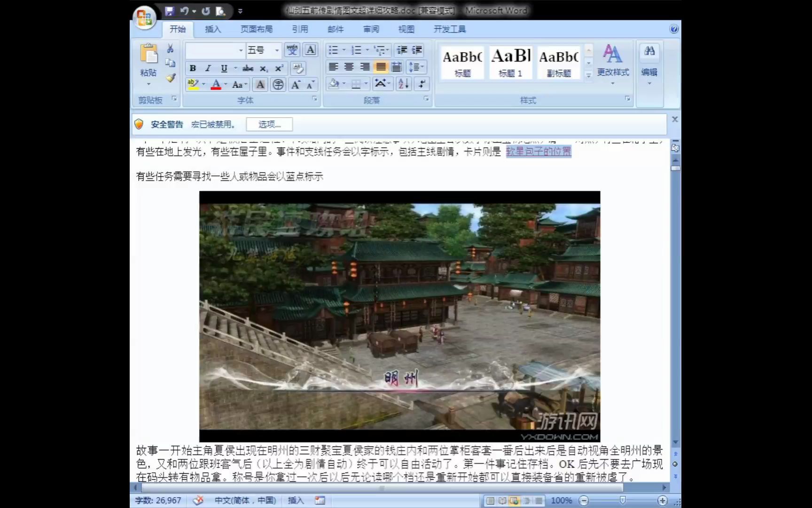Image resolution: width=812 pixels, height=508 pixels.
Task: Click the 明州 game screenshot image
Action: [x=399, y=316]
